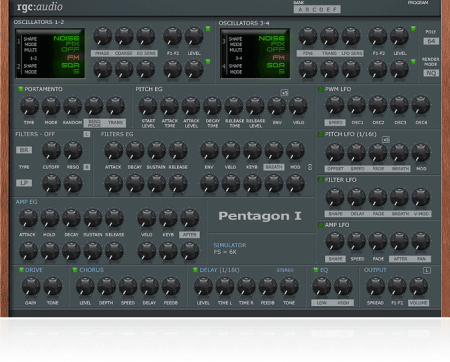Toggle the Amp LFO LED
This screenshot has height=362, width=450.
click(321, 225)
